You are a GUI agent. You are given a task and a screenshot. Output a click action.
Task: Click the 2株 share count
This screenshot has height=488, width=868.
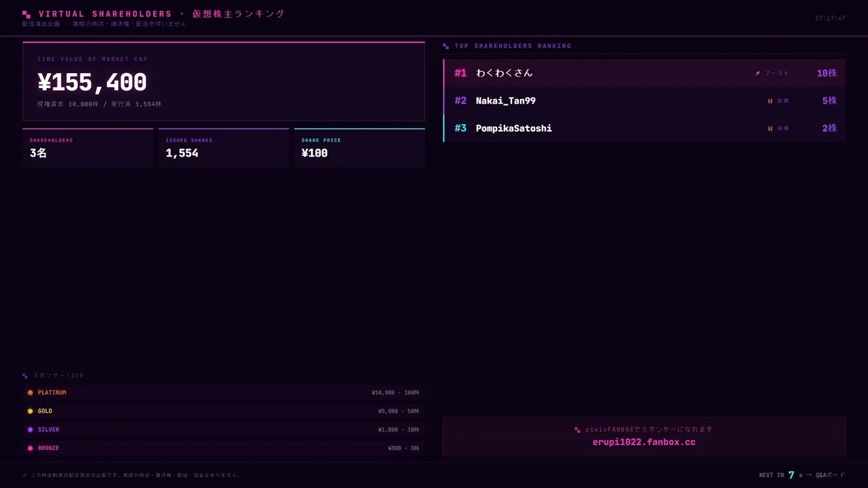(829, 128)
